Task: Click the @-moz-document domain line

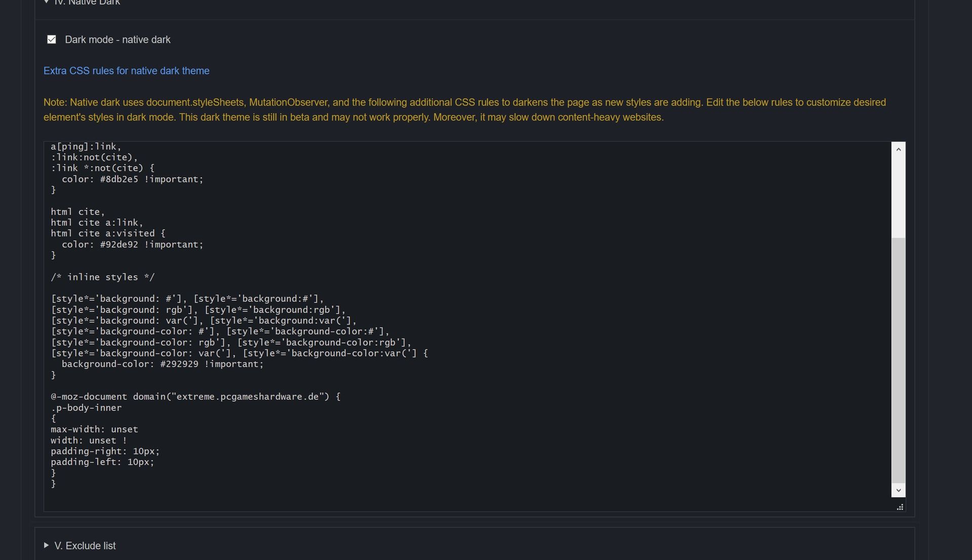Action: pos(196,397)
